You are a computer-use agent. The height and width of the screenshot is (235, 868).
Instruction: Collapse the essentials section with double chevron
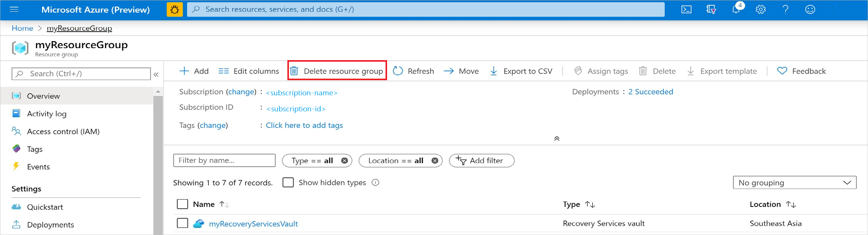point(557,138)
